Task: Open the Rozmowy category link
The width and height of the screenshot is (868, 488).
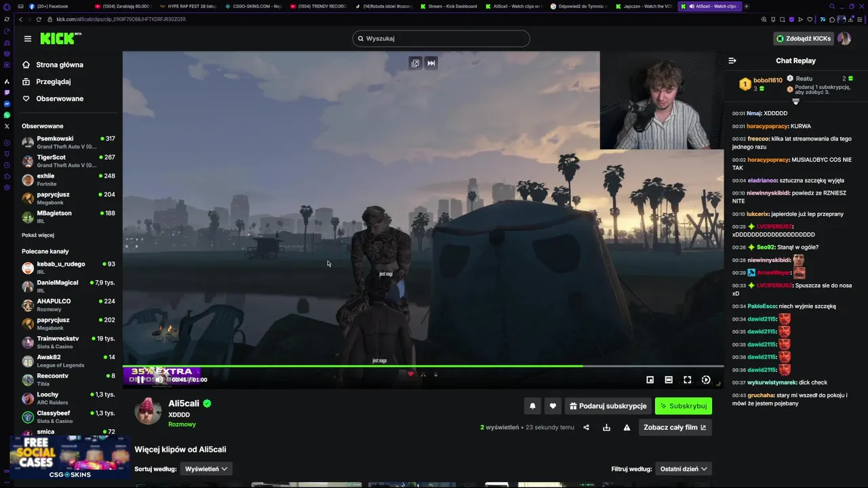Action: [182, 424]
